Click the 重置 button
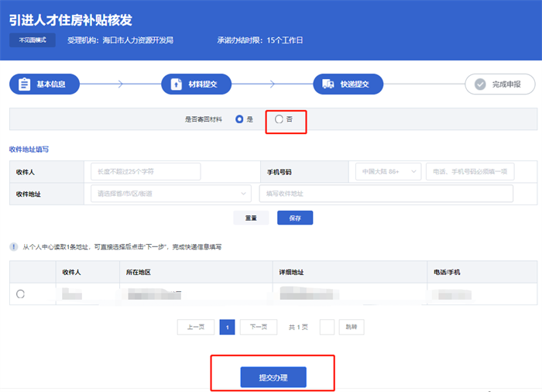The width and height of the screenshot is (542, 392). (x=251, y=218)
